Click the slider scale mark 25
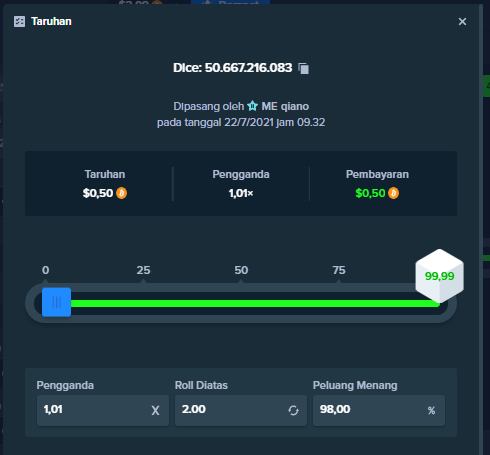This screenshot has width=490, height=455. [x=143, y=270]
